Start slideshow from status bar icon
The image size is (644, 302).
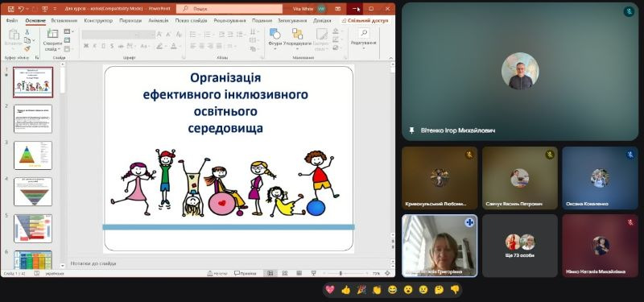point(313,273)
